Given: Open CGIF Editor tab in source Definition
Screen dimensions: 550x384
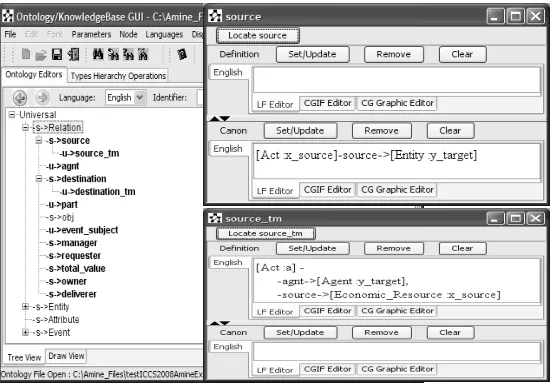Looking at the screenshot, I should tap(327, 103).
